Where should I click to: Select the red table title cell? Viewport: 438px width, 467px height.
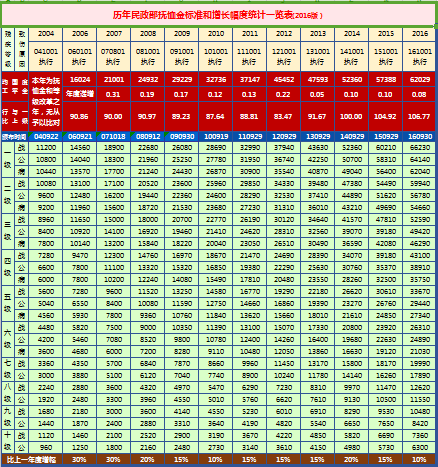218,15
